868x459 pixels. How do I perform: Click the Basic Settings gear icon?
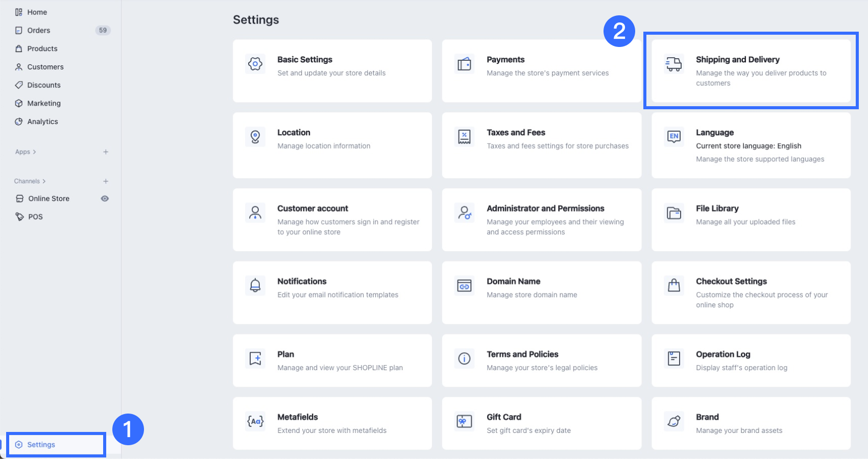255,64
